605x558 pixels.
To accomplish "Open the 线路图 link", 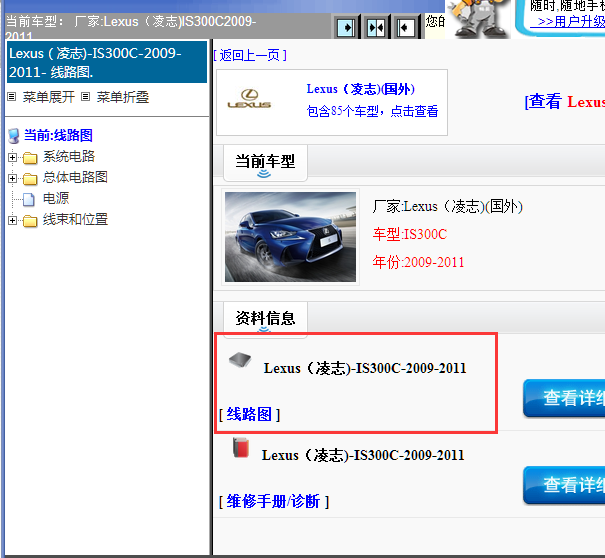I will [249, 414].
